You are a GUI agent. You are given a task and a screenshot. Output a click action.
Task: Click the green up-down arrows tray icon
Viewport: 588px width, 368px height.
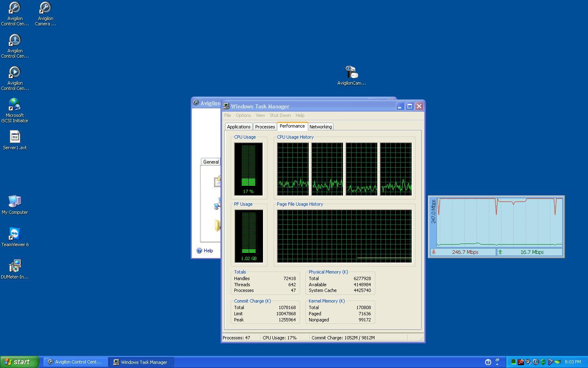tap(543, 362)
